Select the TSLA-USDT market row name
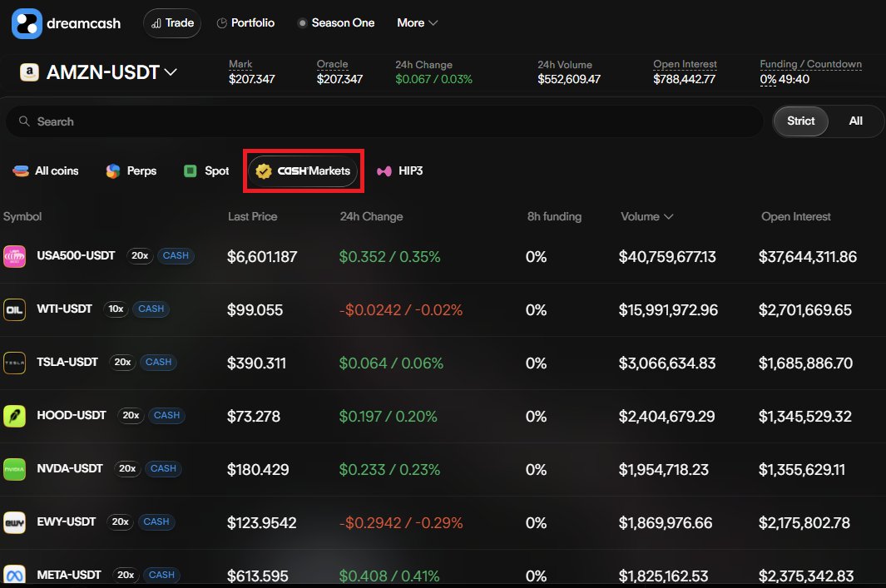This screenshot has width=886, height=588. pyautogui.click(x=67, y=362)
